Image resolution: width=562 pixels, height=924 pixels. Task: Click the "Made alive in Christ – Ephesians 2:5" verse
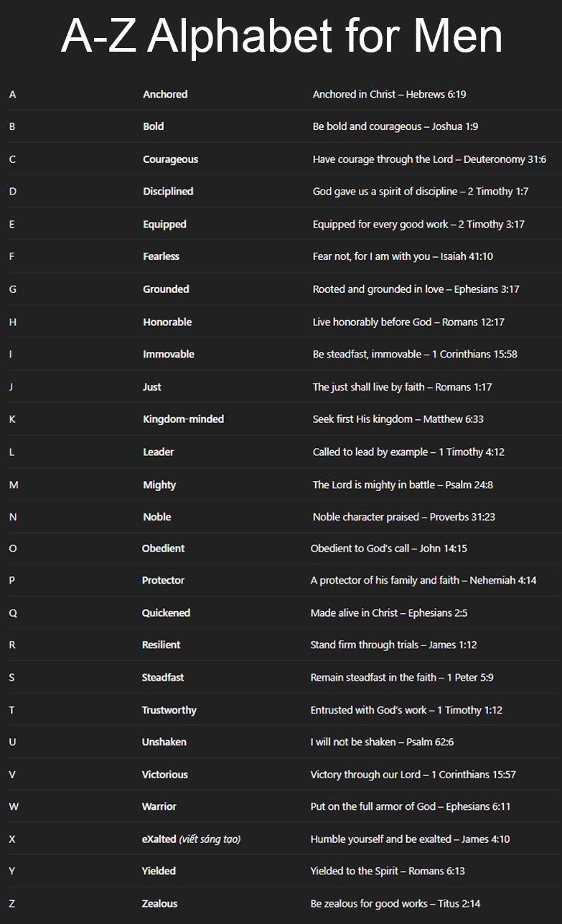coord(389,613)
